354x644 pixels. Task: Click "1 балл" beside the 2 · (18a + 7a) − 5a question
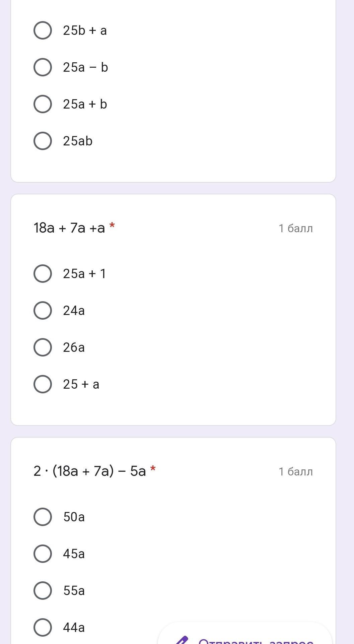point(296,472)
